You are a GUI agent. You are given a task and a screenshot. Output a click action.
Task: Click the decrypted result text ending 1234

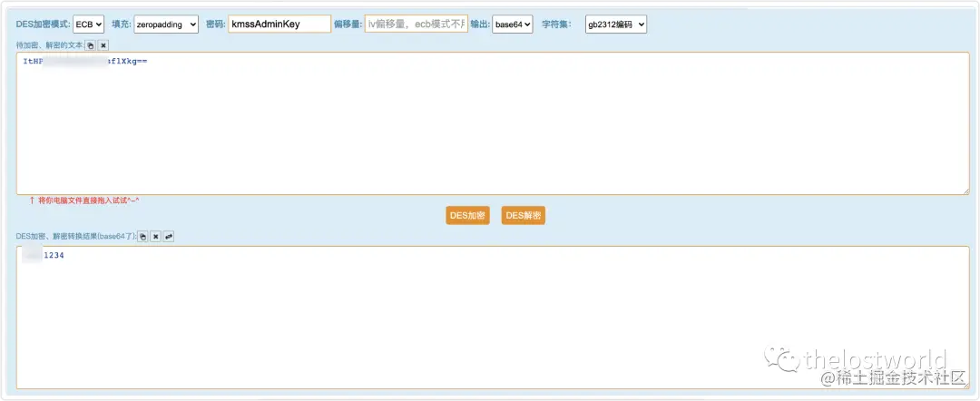(44, 256)
